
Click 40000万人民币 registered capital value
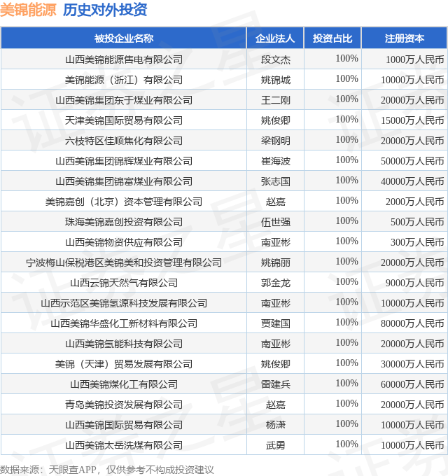coord(412,181)
